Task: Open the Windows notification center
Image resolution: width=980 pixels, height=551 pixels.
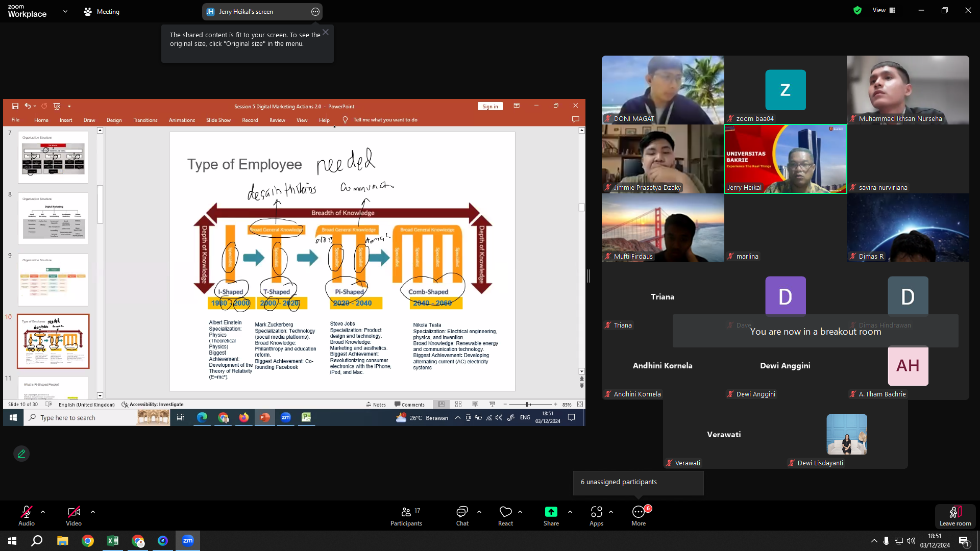Action: point(964,541)
